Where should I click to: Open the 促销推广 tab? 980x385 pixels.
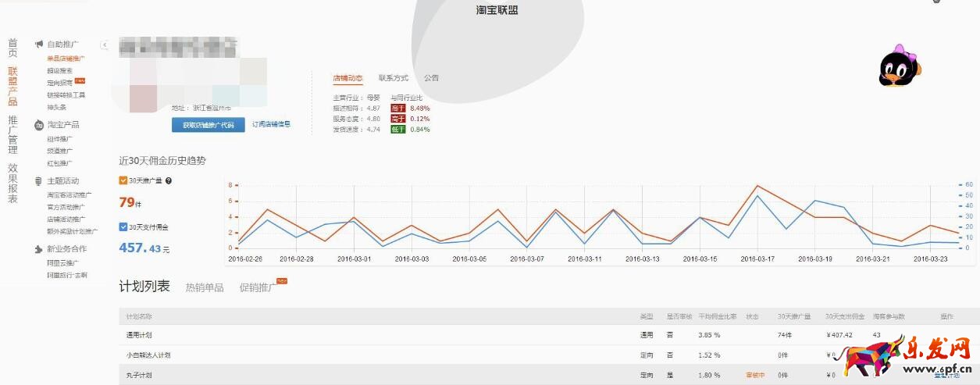click(258, 287)
